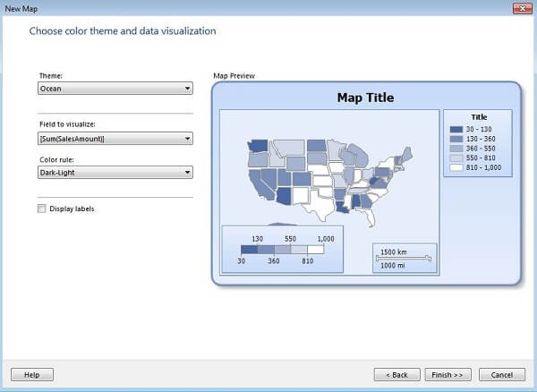The width and height of the screenshot is (537, 392).
Task: Click the 130 - 360 legend color swatch
Action: pyautogui.click(x=456, y=139)
